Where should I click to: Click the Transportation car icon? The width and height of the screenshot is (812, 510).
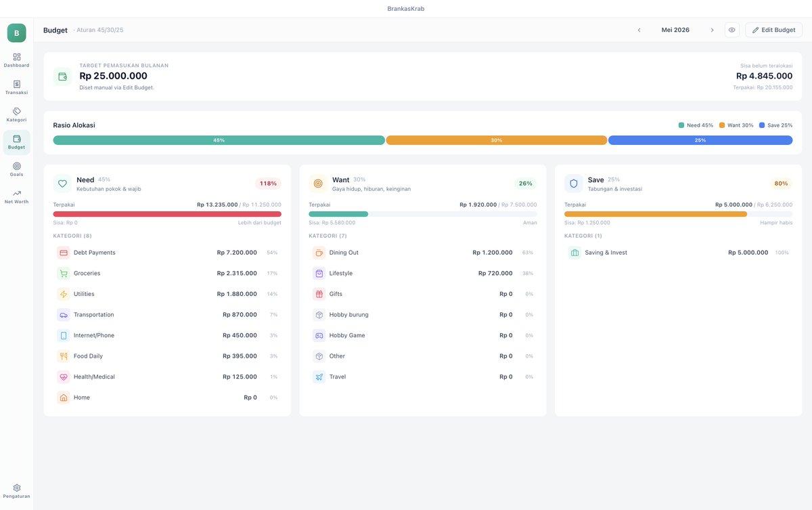pyautogui.click(x=63, y=315)
